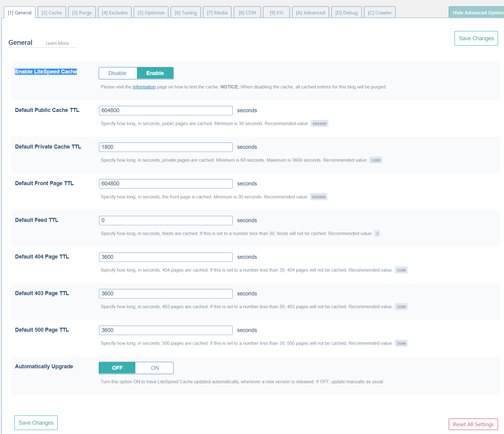Click recommended value 3600 for 403 Page

tap(401, 307)
